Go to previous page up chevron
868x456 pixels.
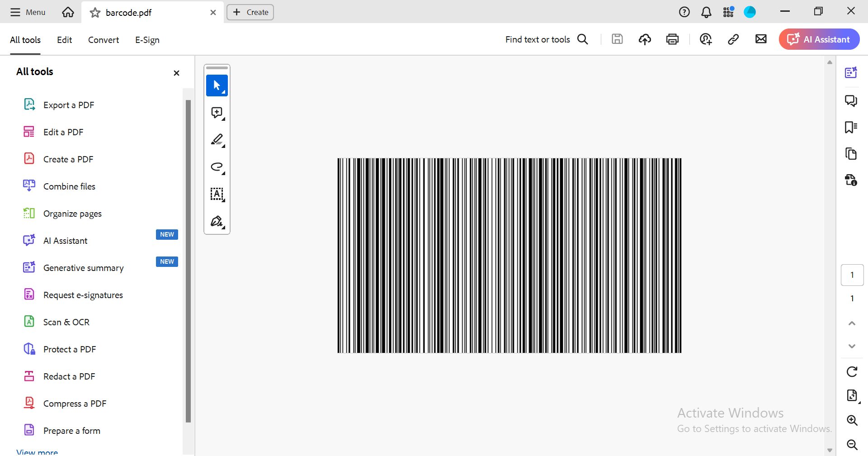click(852, 323)
